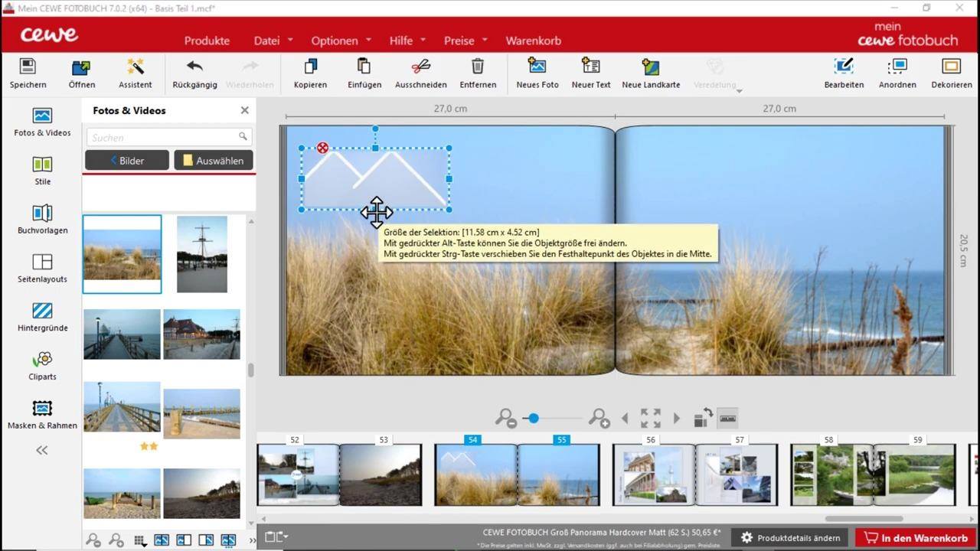Screen dimensions: 980x551
Task: Browse Cliparts in the sidebar
Action: click(x=42, y=367)
